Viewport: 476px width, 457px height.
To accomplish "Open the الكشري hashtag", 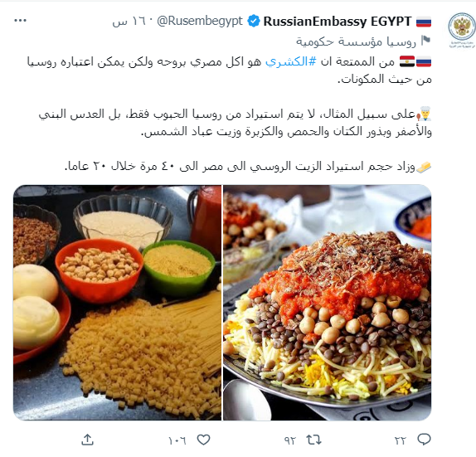I will (x=291, y=61).
